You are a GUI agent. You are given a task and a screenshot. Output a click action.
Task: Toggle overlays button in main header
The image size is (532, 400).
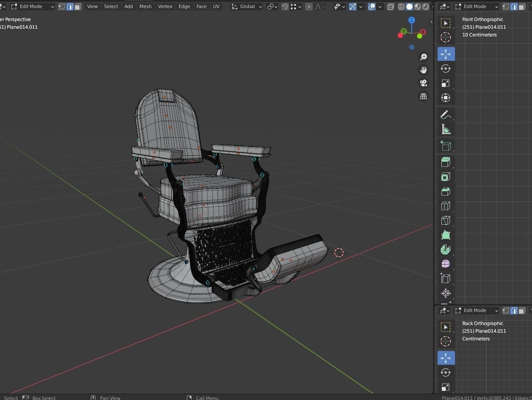372,6
